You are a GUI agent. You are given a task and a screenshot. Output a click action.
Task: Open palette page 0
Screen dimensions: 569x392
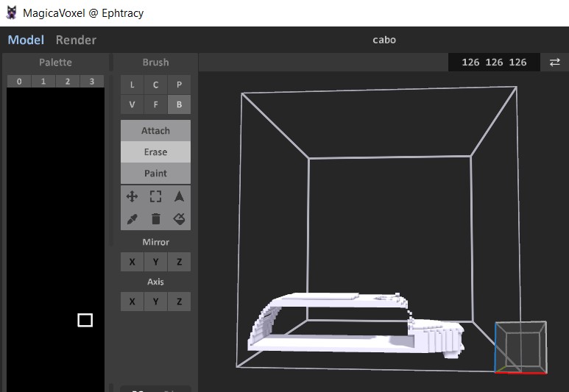(x=19, y=82)
